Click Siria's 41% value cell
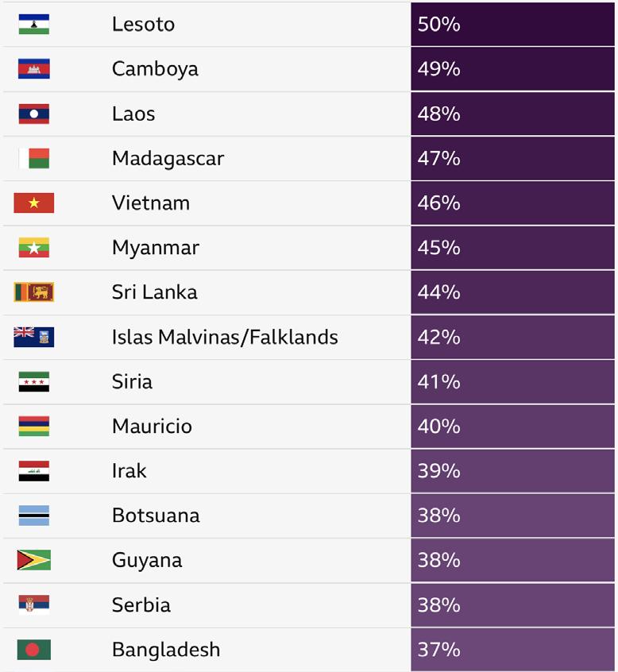Viewport: 618px width, 672px height. tap(513, 382)
